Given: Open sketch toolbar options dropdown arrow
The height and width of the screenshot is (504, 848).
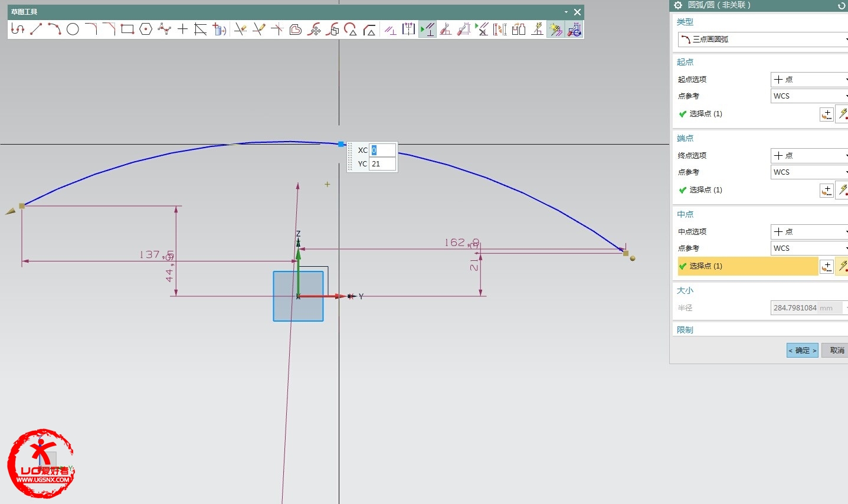Looking at the screenshot, I should point(566,12).
